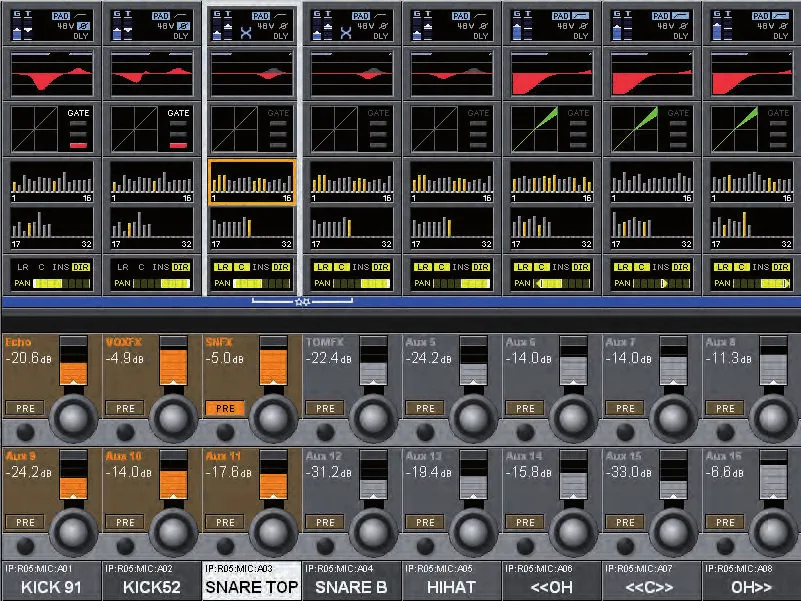This screenshot has width=801, height=601.
Task: Toggle the PRE button on Aux 5
Action: click(425, 408)
